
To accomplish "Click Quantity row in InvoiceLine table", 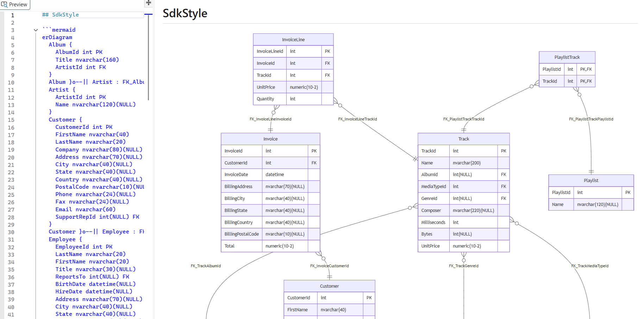I will tap(293, 99).
